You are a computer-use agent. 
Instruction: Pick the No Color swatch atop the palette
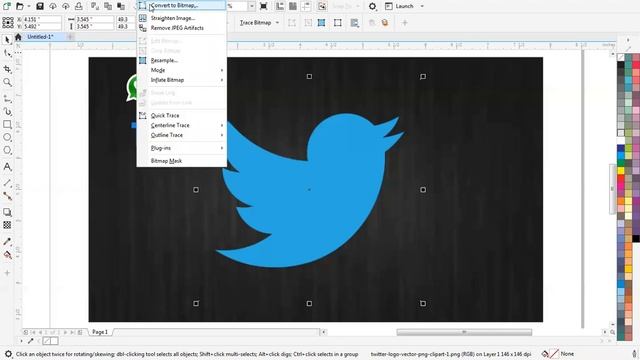pyautogui.click(x=621, y=57)
